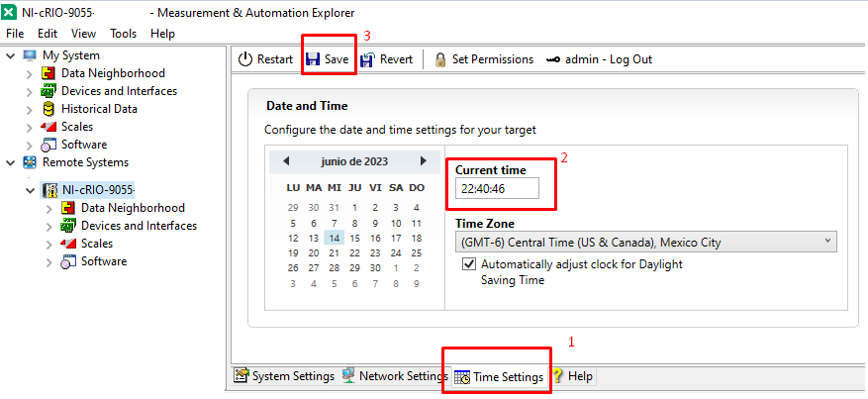Toggle automatic Daylight Saving Time adjustment checkbox
868x399 pixels.
(469, 265)
